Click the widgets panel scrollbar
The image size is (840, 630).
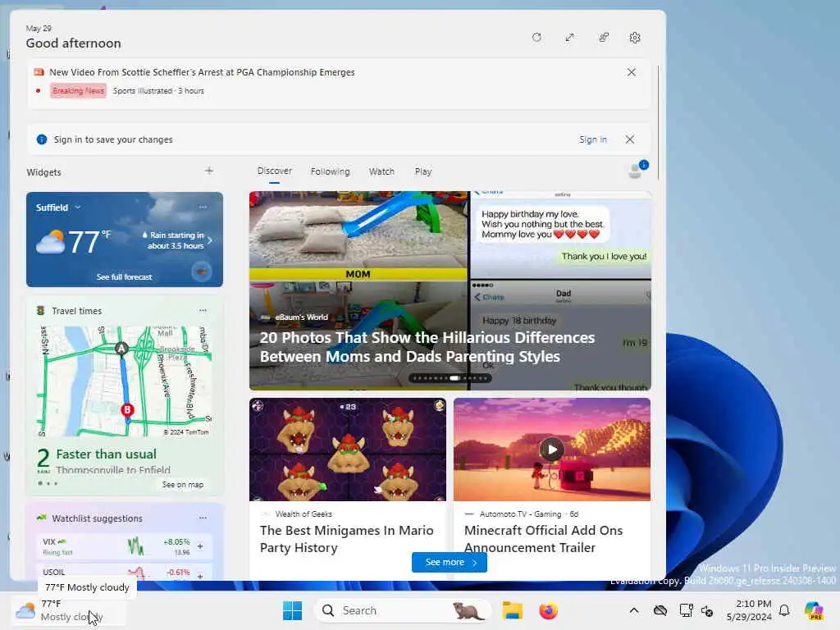pyautogui.click(x=659, y=123)
